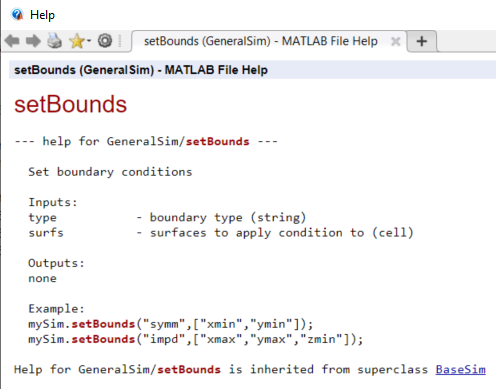This screenshot has width=496, height=389.
Task: Go forward with the right arrow icon
Action: [33, 41]
